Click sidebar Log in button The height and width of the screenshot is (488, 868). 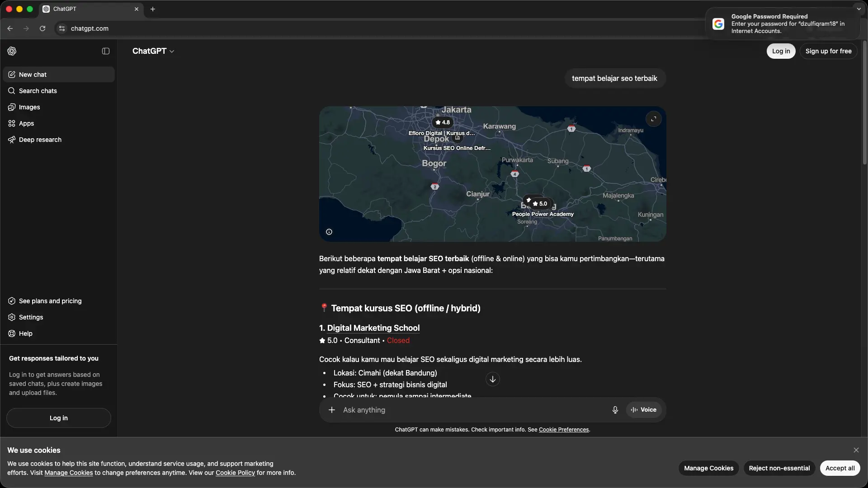coord(59,418)
